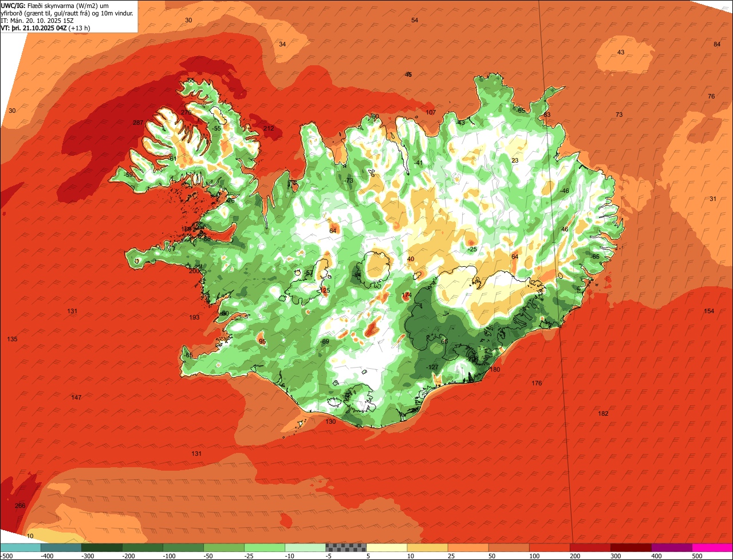Select the darkest green legend swatch (-300 to -200)

click(x=102, y=547)
